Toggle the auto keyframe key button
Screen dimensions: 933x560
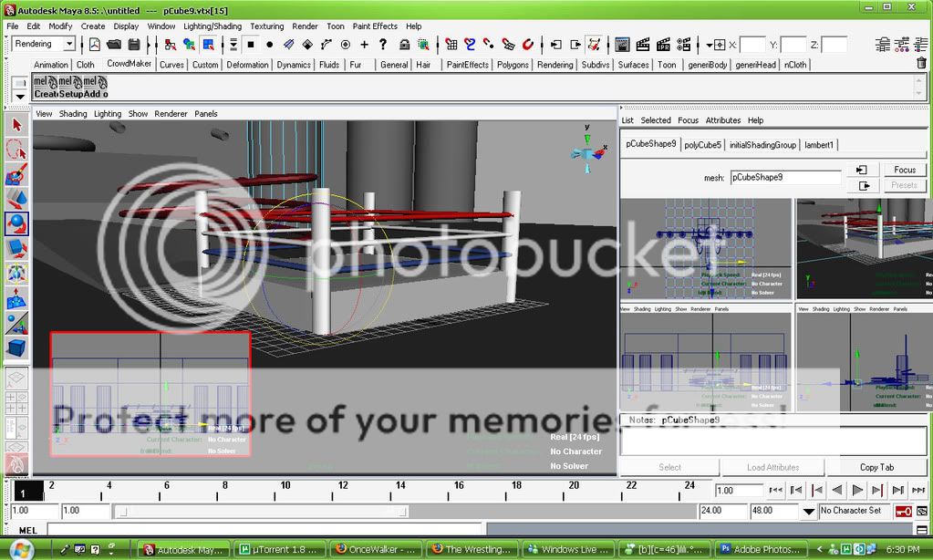pos(903,512)
